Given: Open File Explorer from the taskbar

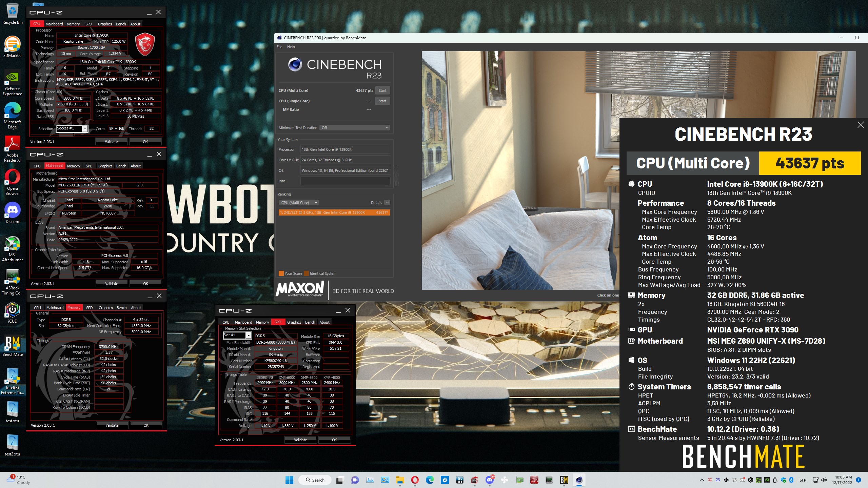Looking at the screenshot, I should 400,480.
